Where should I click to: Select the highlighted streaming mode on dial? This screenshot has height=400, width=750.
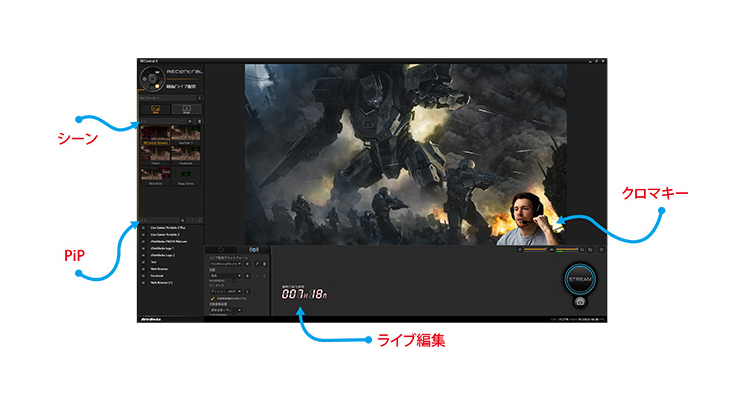pos(157,86)
